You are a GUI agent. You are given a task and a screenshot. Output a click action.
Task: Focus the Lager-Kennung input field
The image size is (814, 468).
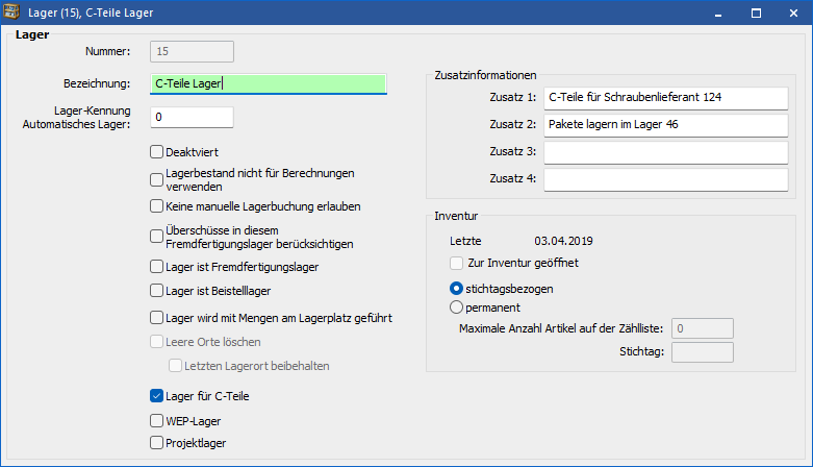pyautogui.click(x=192, y=117)
